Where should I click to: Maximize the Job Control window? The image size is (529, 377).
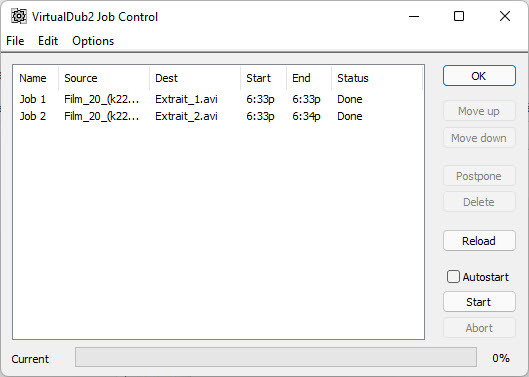(x=459, y=16)
